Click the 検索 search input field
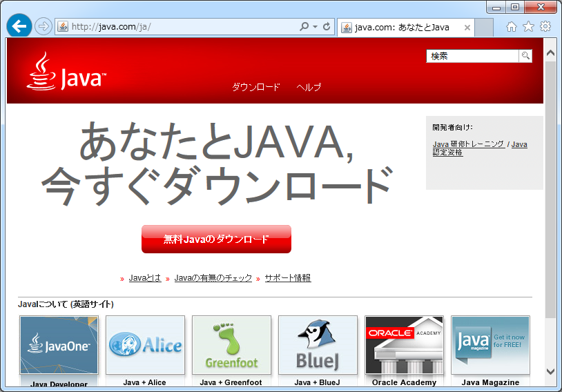The image size is (562, 392). point(472,56)
